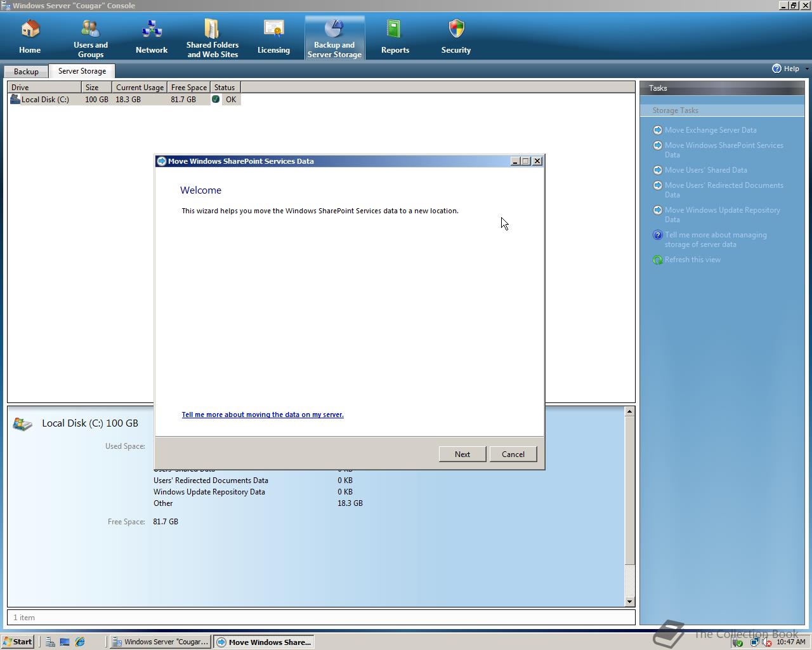This screenshot has width=812, height=650.
Task: Click the Refresh this view green icon
Action: [x=658, y=260]
